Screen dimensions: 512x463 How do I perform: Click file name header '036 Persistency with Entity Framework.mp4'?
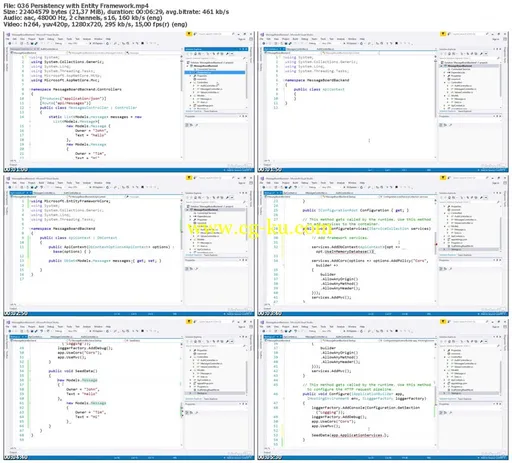(x=82, y=6)
